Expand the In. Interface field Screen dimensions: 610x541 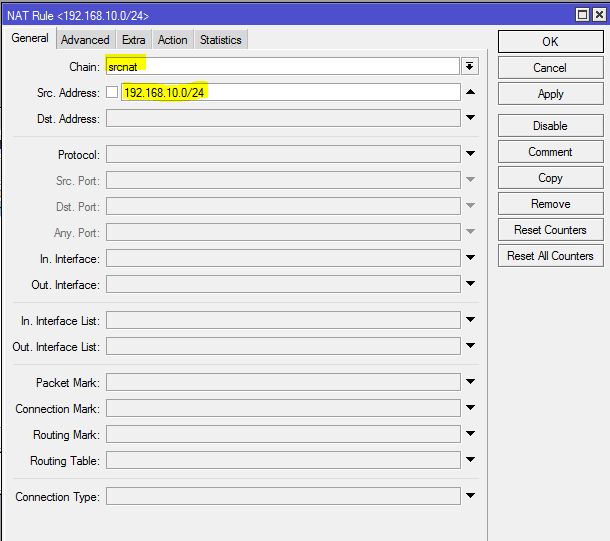tap(470, 257)
